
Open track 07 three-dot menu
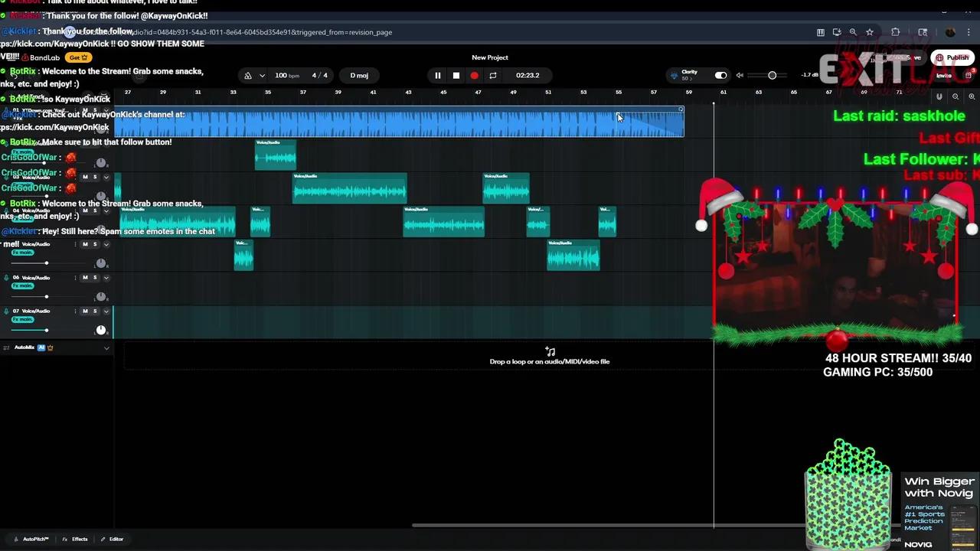pos(75,311)
